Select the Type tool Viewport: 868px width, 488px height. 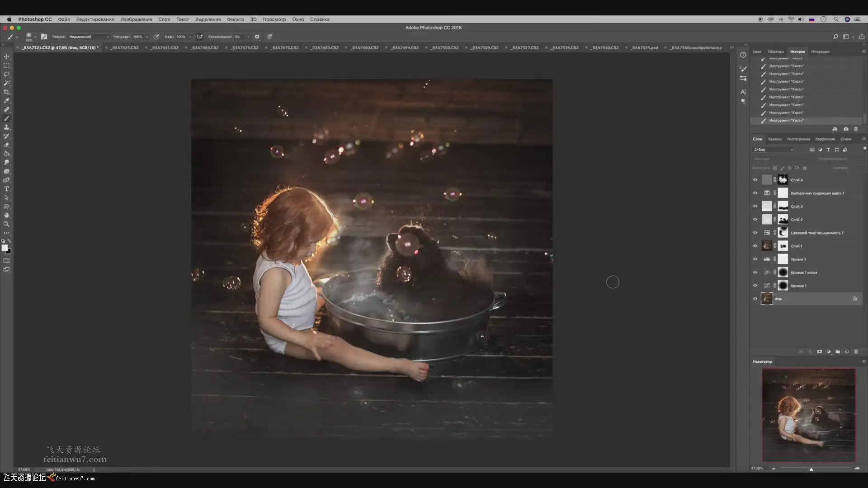[6, 189]
